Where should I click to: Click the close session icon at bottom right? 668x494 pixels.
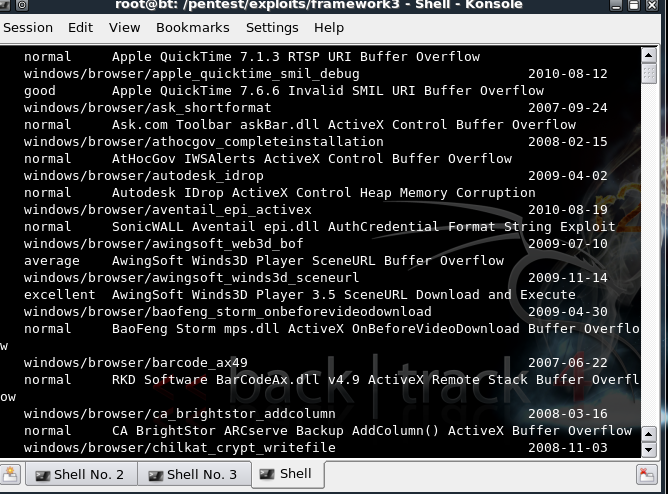pyautogui.click(x=647, y=474)
